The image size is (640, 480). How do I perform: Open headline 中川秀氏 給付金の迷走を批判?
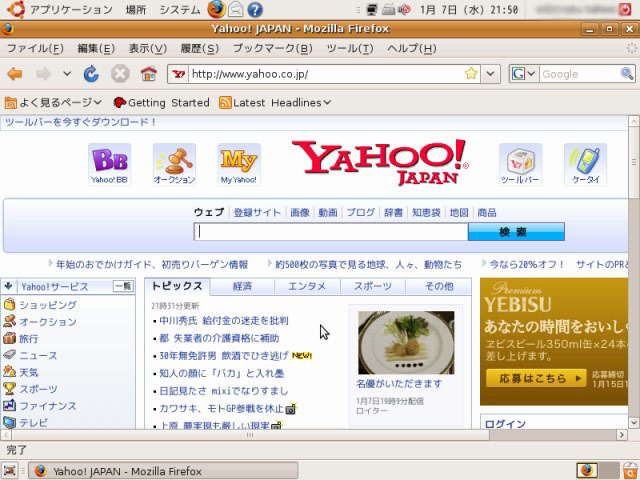pos(224,320)
